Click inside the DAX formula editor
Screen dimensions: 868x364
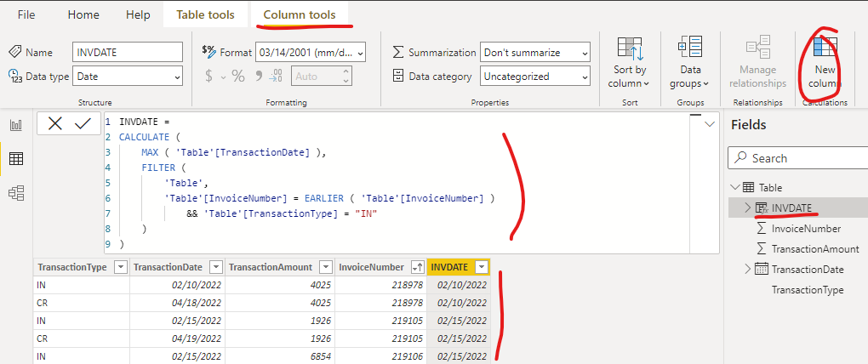pos(397,183)
